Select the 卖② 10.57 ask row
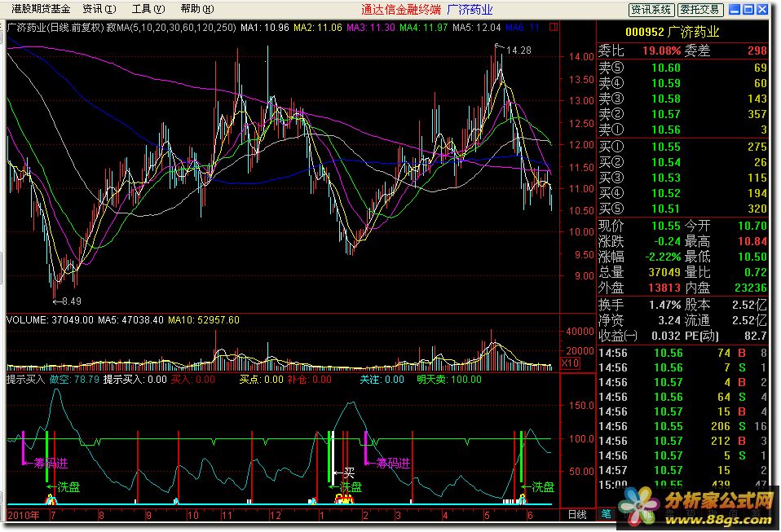The width and height of the screenshot is (781, 532). [x=682, y=114]
